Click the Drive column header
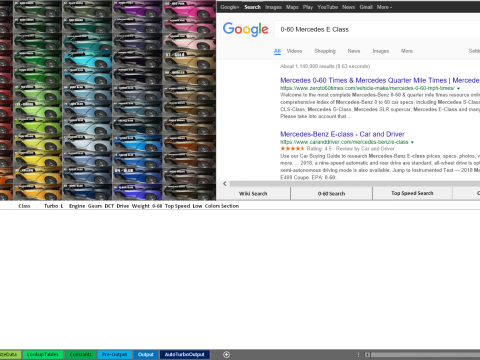 [123, 206]
